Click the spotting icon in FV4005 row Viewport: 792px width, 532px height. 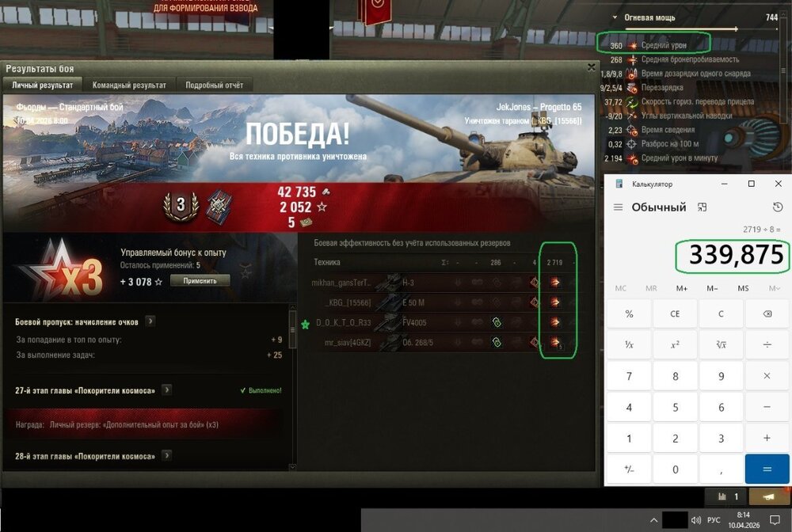tap(497, 322)
